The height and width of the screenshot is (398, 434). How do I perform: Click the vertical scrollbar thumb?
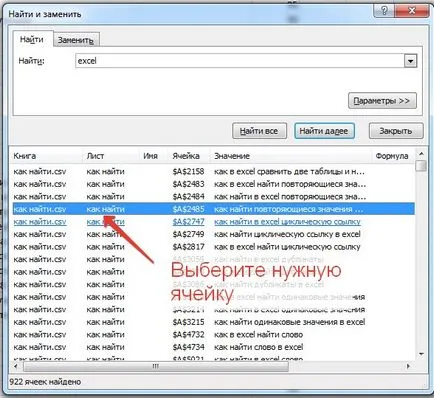tap(422, 166)
